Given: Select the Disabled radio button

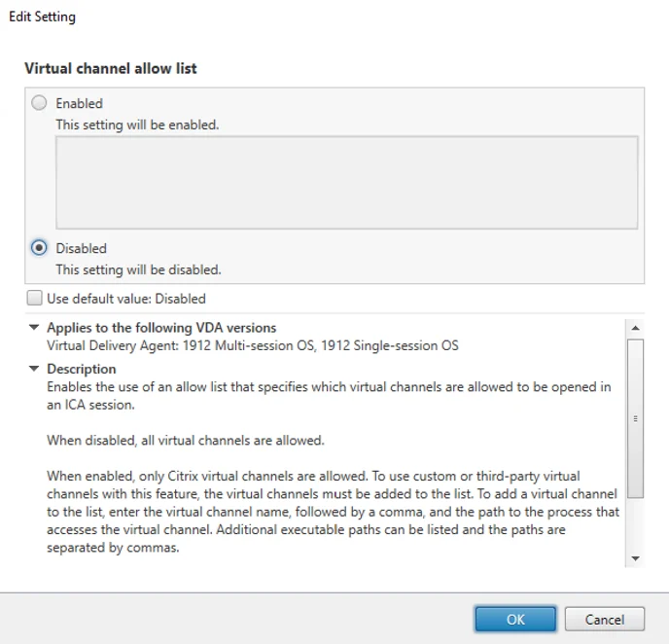Looking at the screenshot, I should point(39,248).
